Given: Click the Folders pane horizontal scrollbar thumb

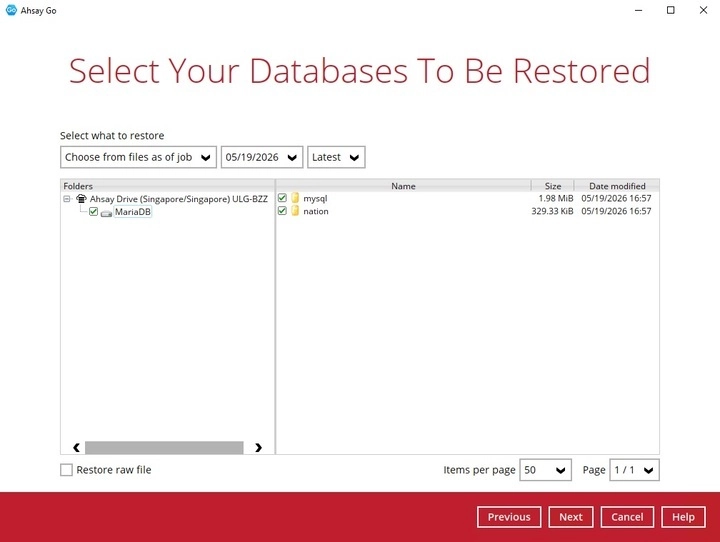Looking at the screenshot, I should point(164,447).
